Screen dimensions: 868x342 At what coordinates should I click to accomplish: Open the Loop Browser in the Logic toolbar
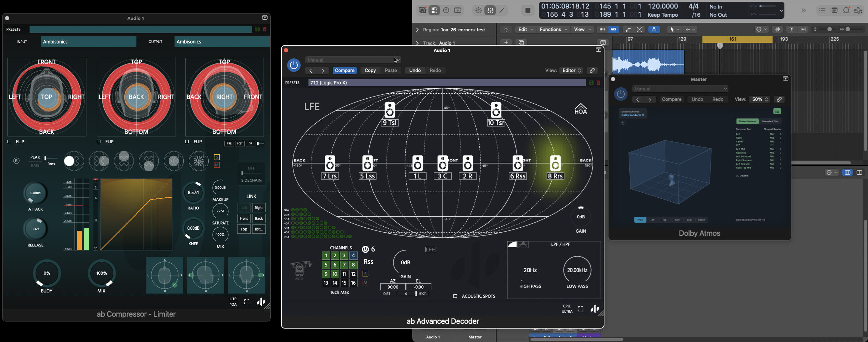click(x=846, y=10)
